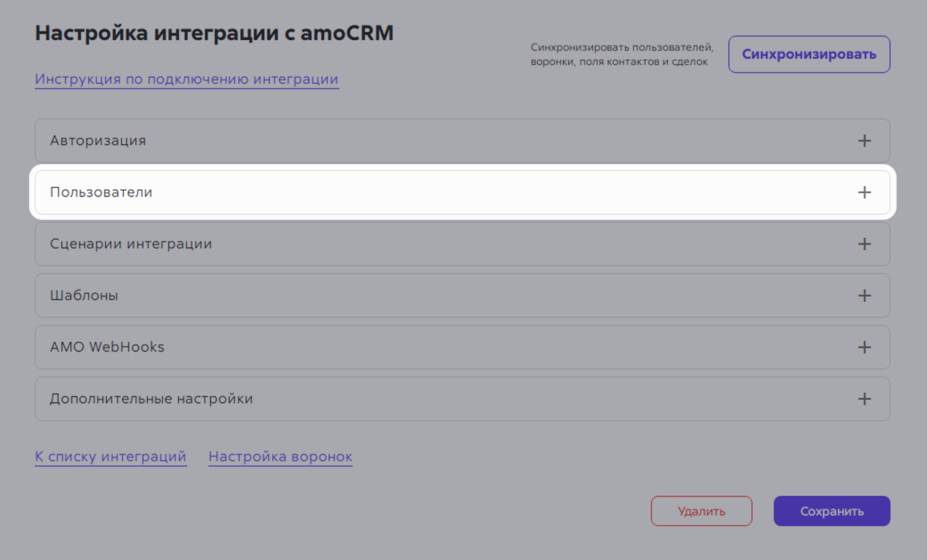This screenshot has height=560, width=927.
Task: Click the heading Настройка интеграции с amoCRM
Action: pos(214,33)
